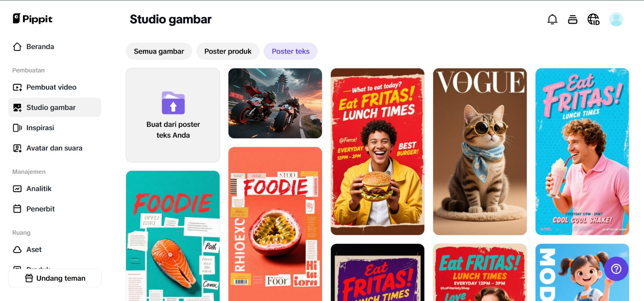Open the language globe ID icon

pos(593,19)
